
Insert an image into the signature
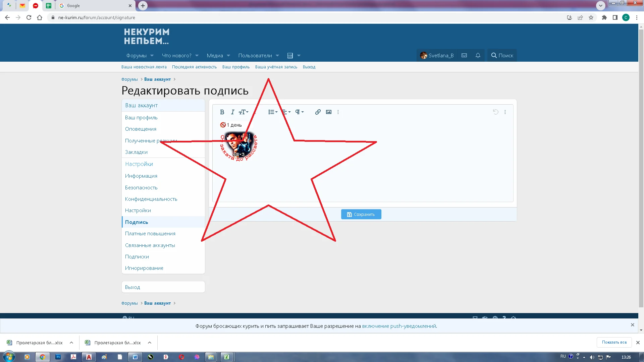pos(329,112)
